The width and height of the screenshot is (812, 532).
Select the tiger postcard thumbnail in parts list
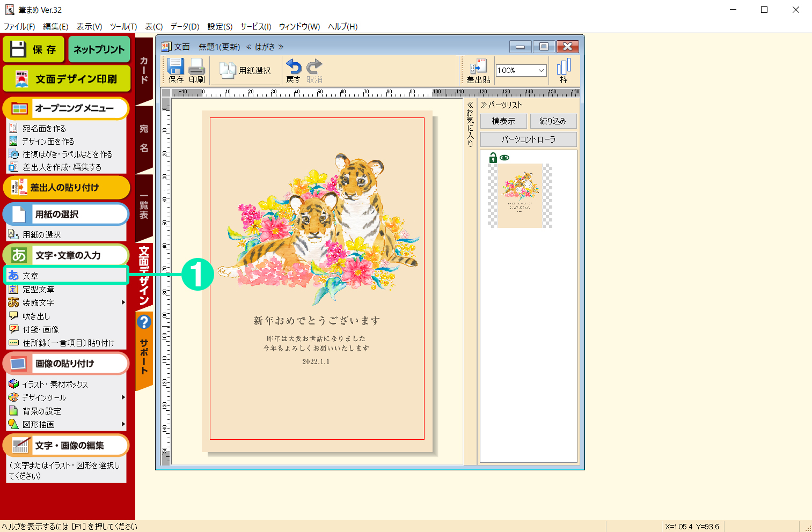(x=520, y=196)
